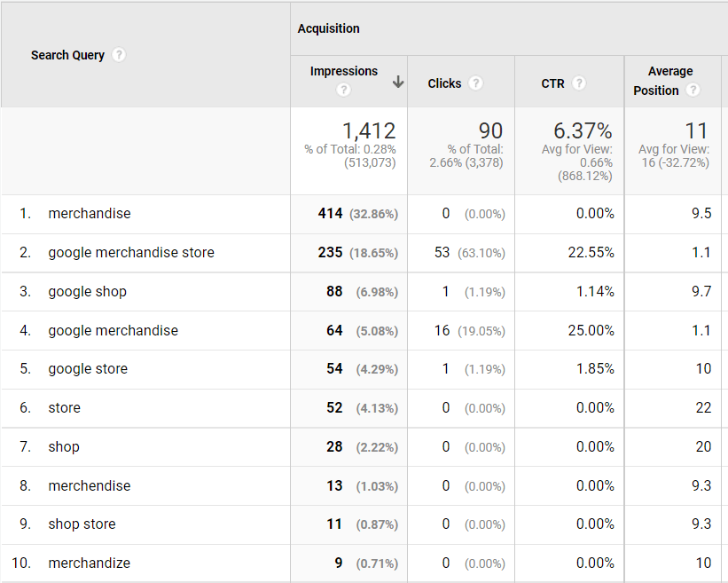This screenshot has width=728, height=583.
Task: Open the Impressions metric help icon
Action: (344, 89)
